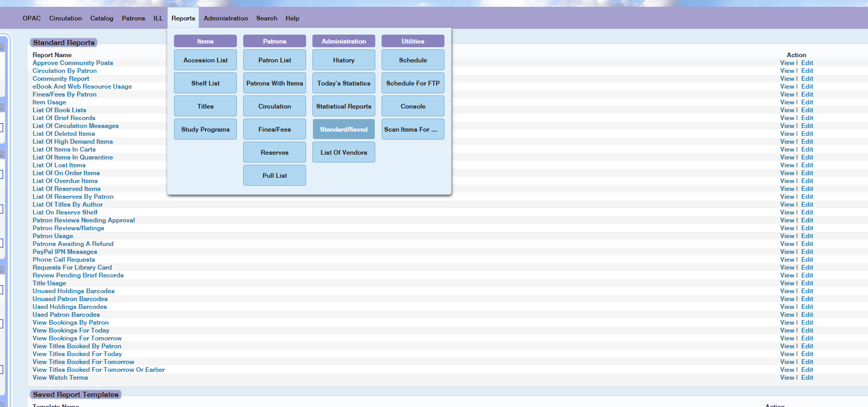868x407 pixels.
Task: Select List Of Vendors button
Action: tap(344, 153)
